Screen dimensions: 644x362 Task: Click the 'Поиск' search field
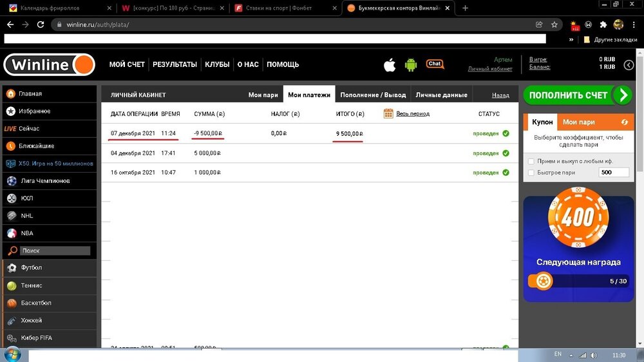point(54,251)
